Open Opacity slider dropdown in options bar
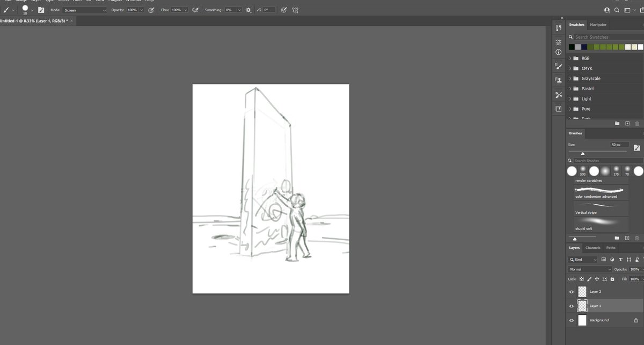Screen dimensions: 644x345 [x=142, y=10]
